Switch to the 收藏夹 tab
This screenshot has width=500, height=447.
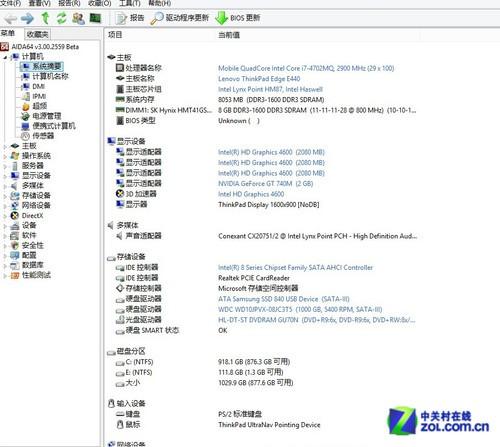click(x=38, y=34)
